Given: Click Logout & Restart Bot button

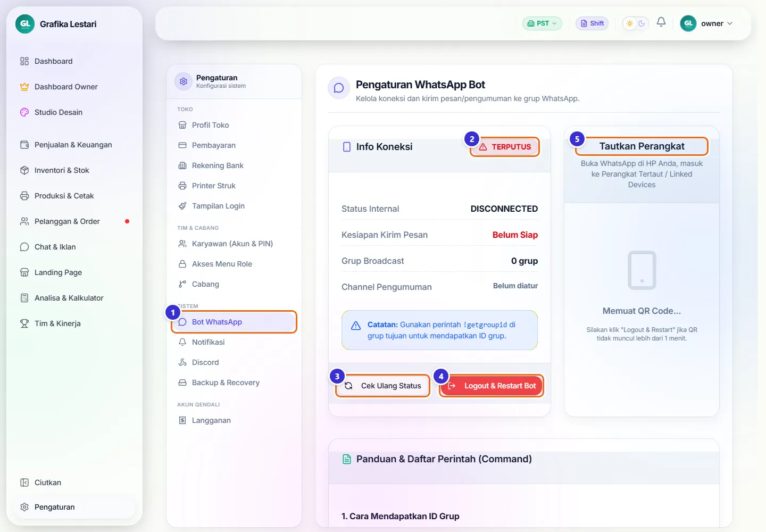Looking at the screenshot, I should (492, 386).
